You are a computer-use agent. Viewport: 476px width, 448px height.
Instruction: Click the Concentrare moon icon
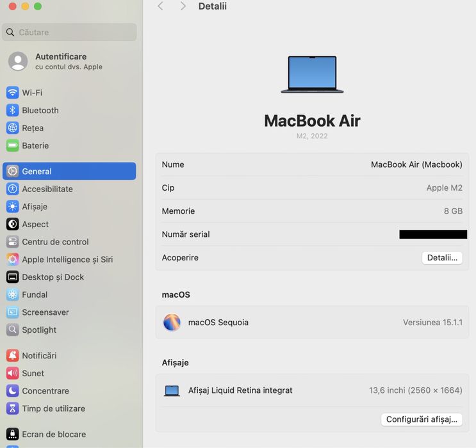12,390
